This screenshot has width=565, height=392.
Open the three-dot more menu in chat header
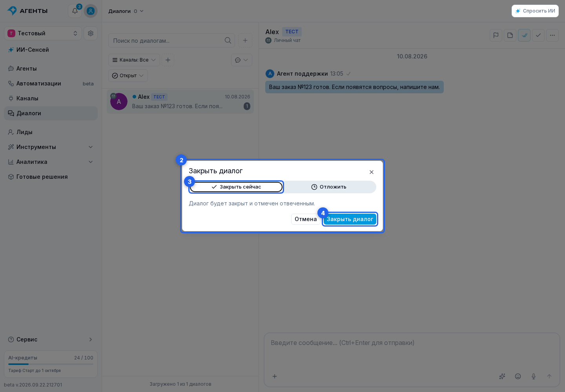pos(552,35)
